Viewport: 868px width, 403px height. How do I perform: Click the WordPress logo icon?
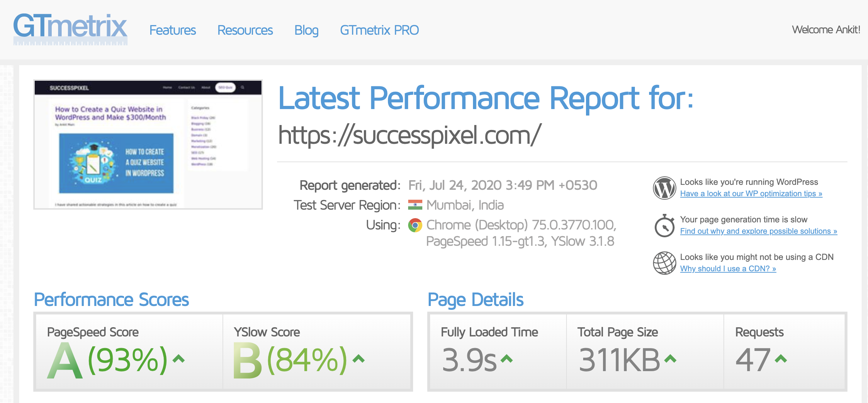click(665, 188)
